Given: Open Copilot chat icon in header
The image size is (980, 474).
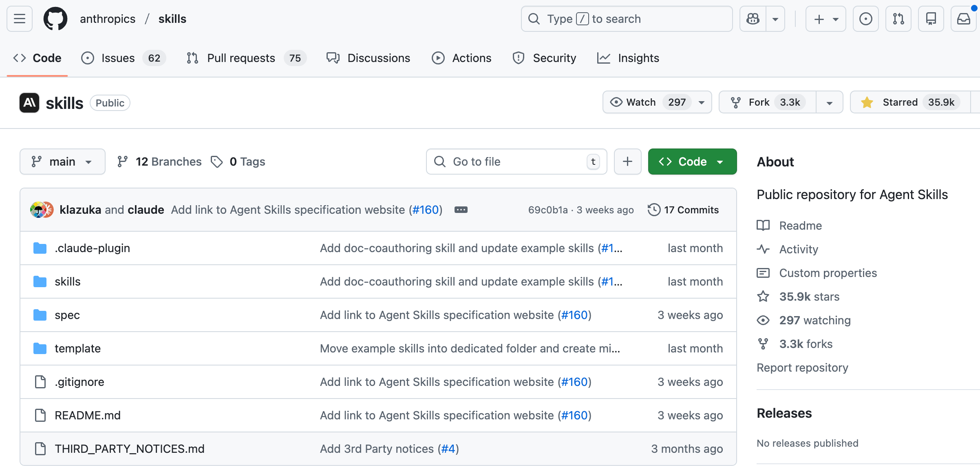Looking at the screenshot, I should pos(753,19).
